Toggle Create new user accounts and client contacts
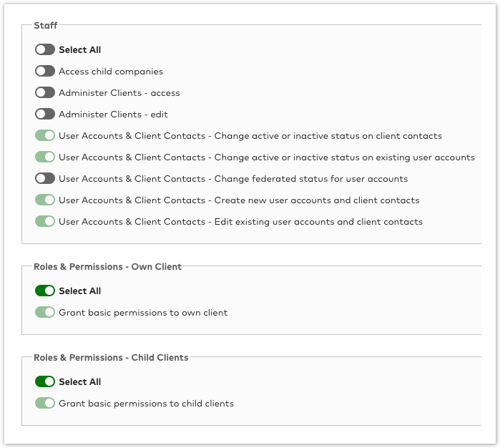This screenshot has height=448, width=500. 45,200
